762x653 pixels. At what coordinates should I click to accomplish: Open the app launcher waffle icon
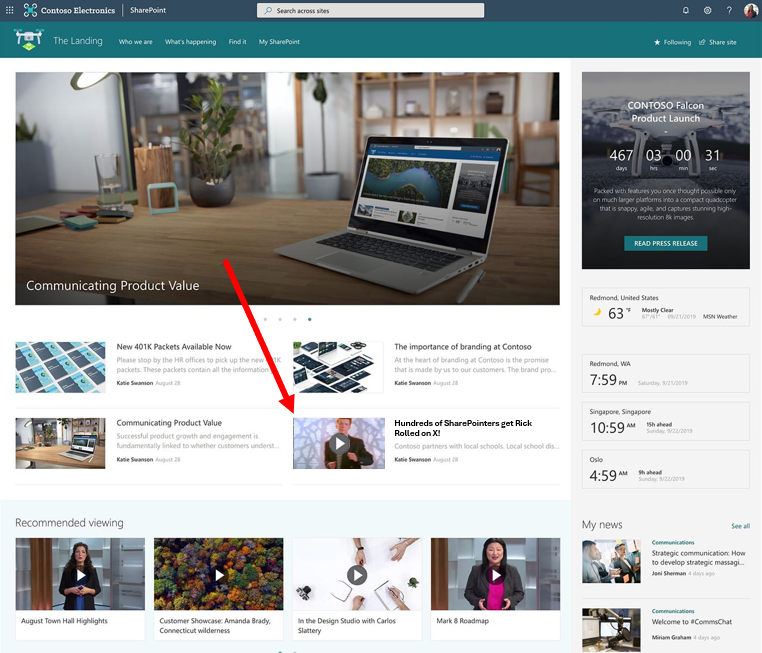pyautogui.click(x=9, y=10)
